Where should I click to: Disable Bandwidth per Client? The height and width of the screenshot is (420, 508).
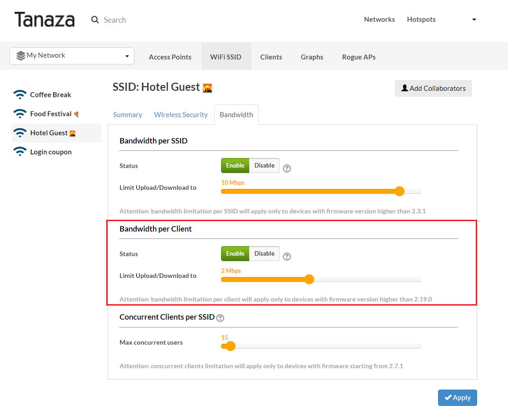click(x=264, y=253)
